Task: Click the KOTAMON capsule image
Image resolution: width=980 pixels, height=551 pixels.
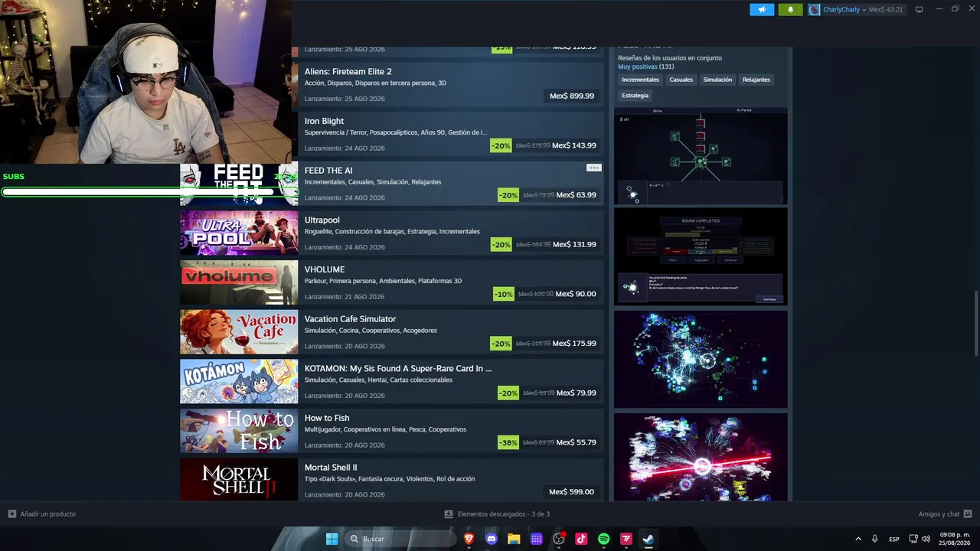Action: [239, 381]
